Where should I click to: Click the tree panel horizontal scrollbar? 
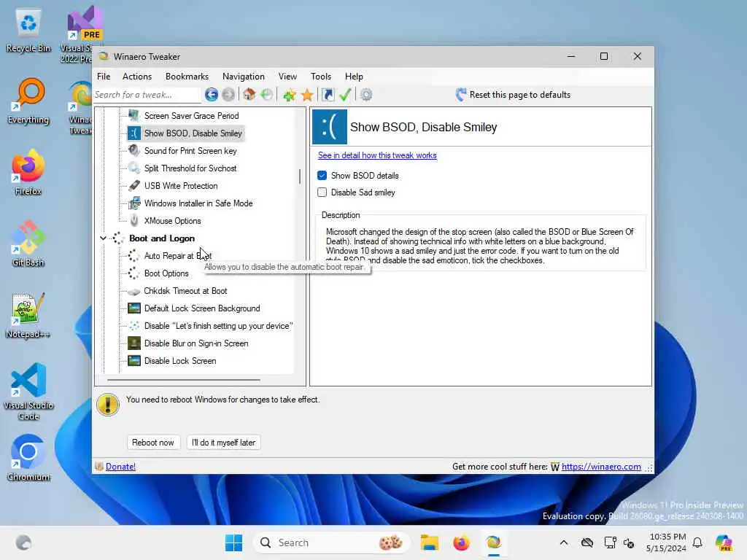point(184,380)
